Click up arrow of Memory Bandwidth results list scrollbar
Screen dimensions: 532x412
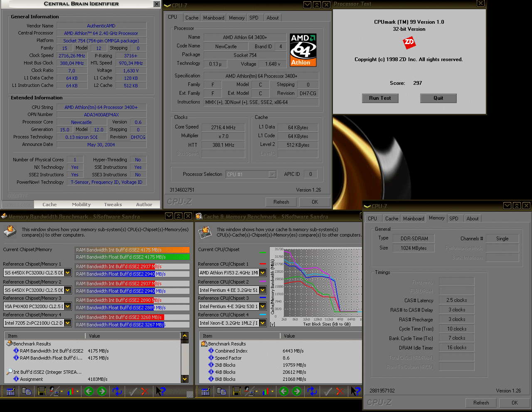(x=185, y=336)
